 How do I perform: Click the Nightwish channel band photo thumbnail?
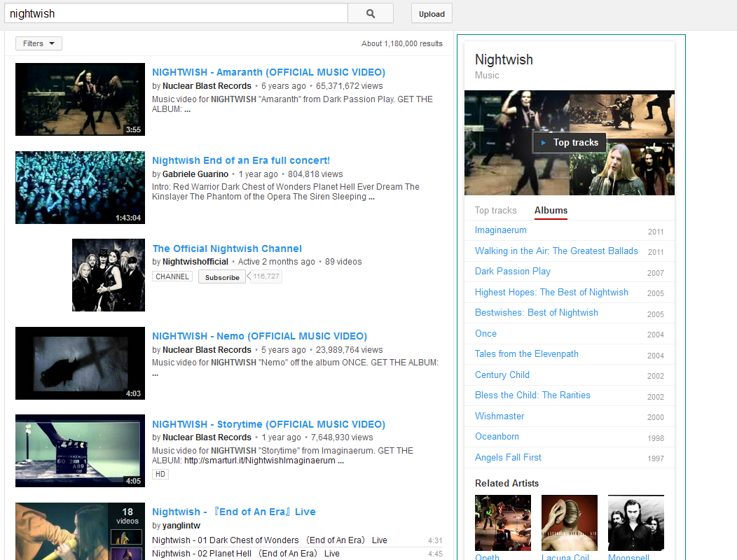point(109,275)
